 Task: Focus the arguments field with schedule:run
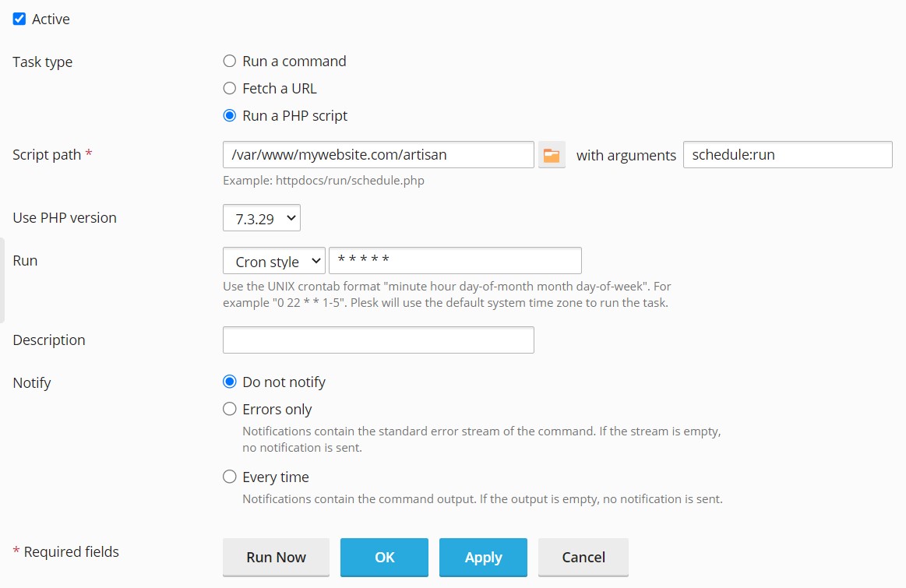tap(787, 155)
